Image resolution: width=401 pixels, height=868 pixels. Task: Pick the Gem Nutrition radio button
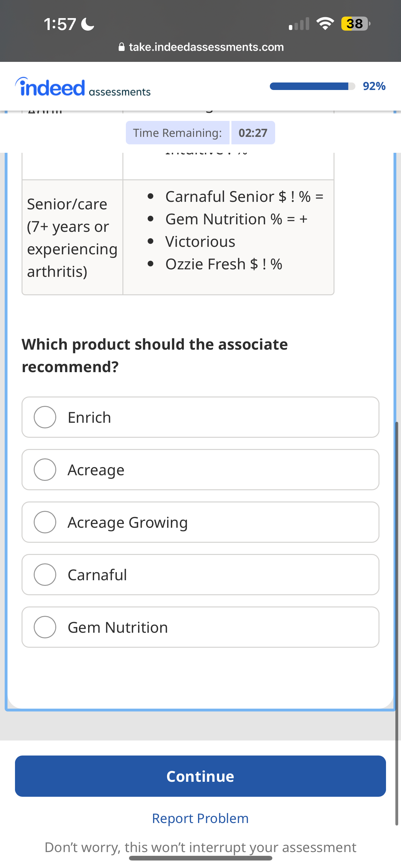45,627
